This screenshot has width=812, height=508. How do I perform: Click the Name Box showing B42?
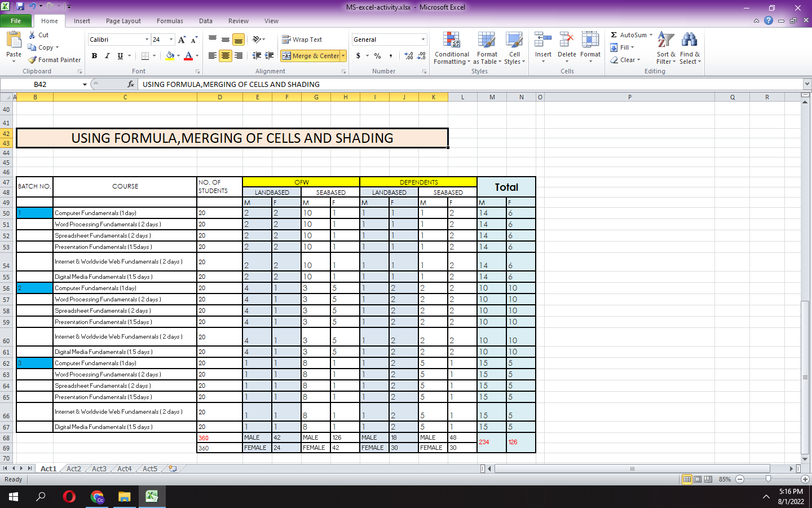[x=40, y=84]
